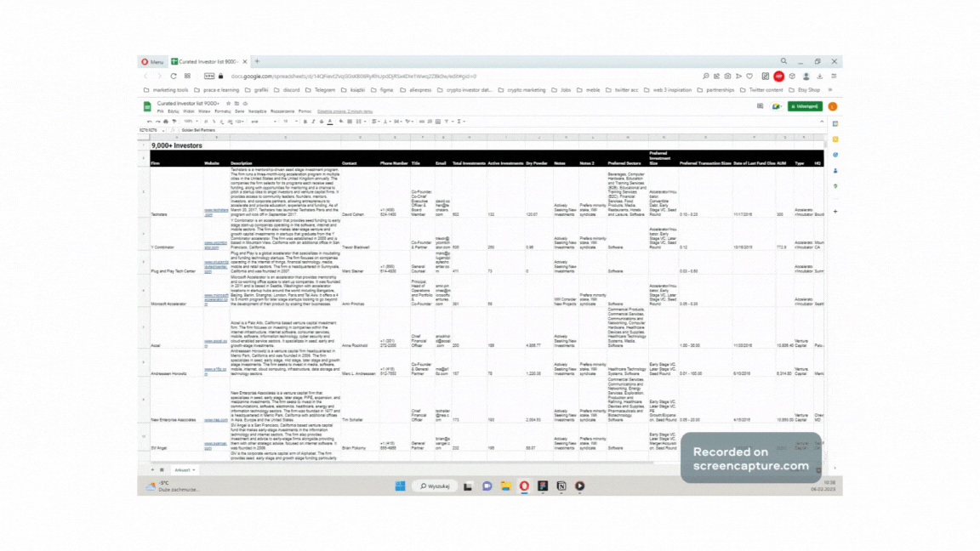The image size is (980, 551).
Task: Open the font size dropdown
Action: tap(289, 122)
